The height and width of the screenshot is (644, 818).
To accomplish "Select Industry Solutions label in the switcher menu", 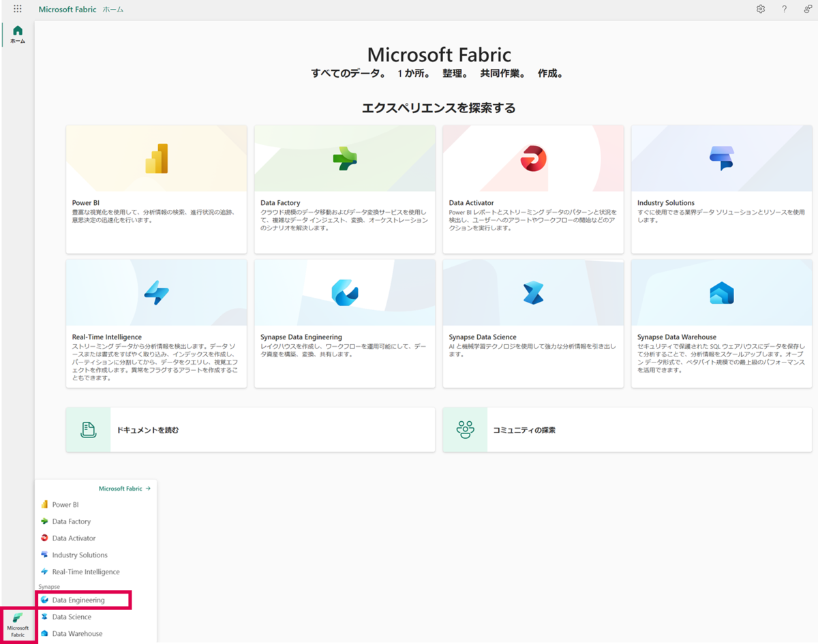I will coord(80,555).
